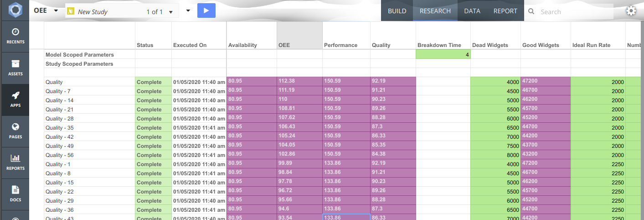The height and width of the screenshot is (220, 644).
Task: Expand the dropdown arrow beside the play button
Action: click(188, 11)
